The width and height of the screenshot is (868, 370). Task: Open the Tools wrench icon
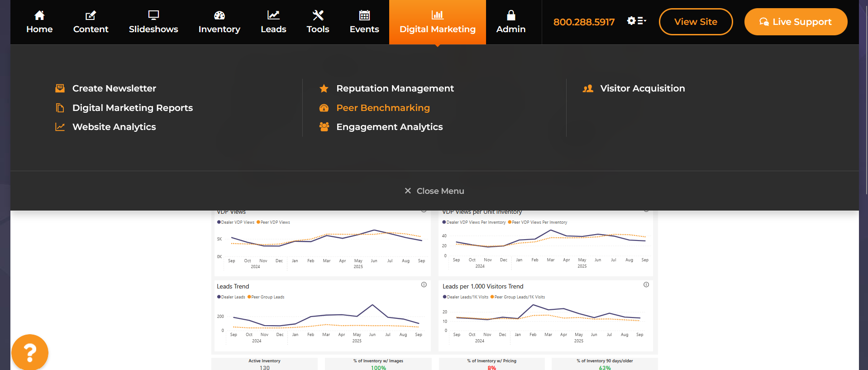pos(318,15)
